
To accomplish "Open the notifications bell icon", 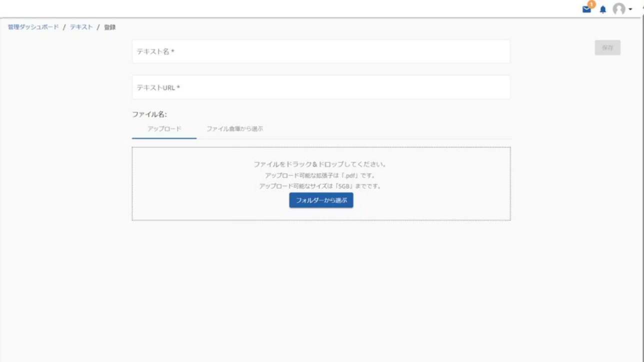I will 603,9.
